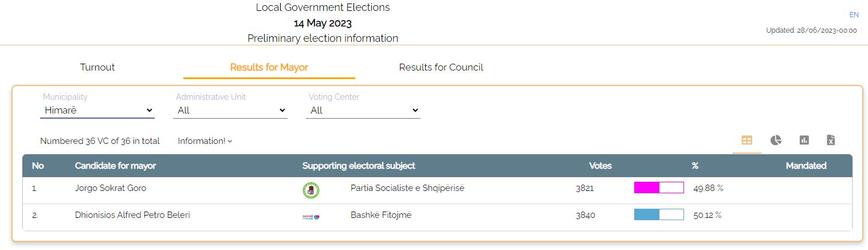
Task: Open the Voting Center dropdown
Action: pos(363,110)
